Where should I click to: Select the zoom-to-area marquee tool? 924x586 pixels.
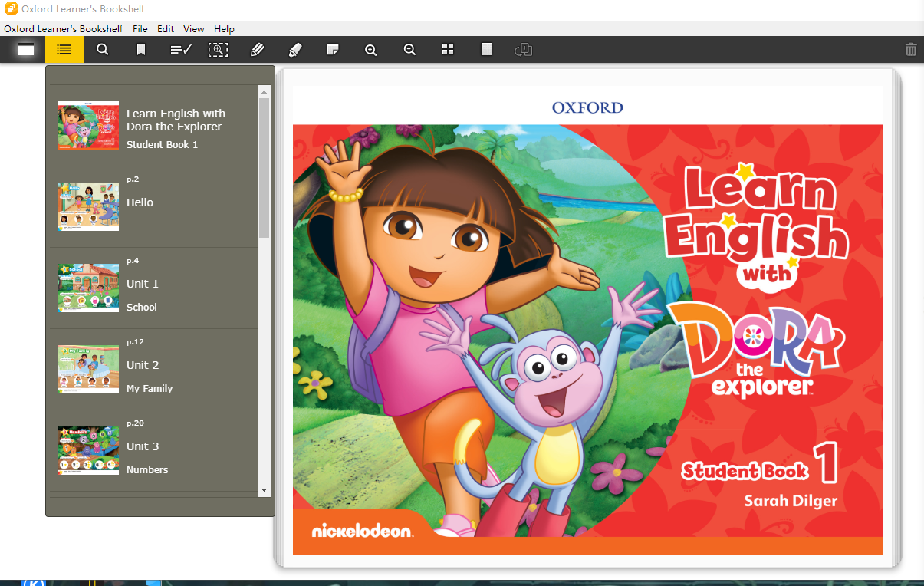pos(219,50)
